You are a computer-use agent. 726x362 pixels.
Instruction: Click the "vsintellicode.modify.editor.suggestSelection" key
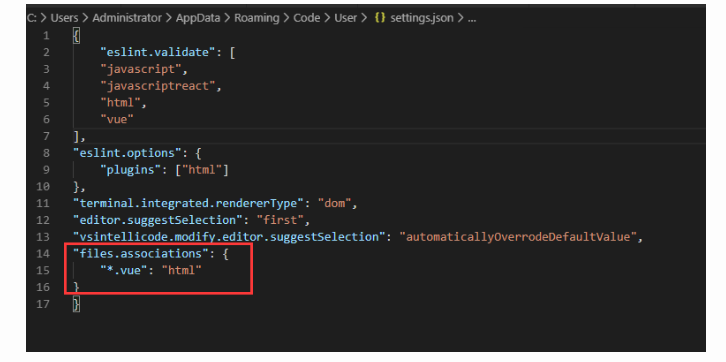[x=229, y=237]
